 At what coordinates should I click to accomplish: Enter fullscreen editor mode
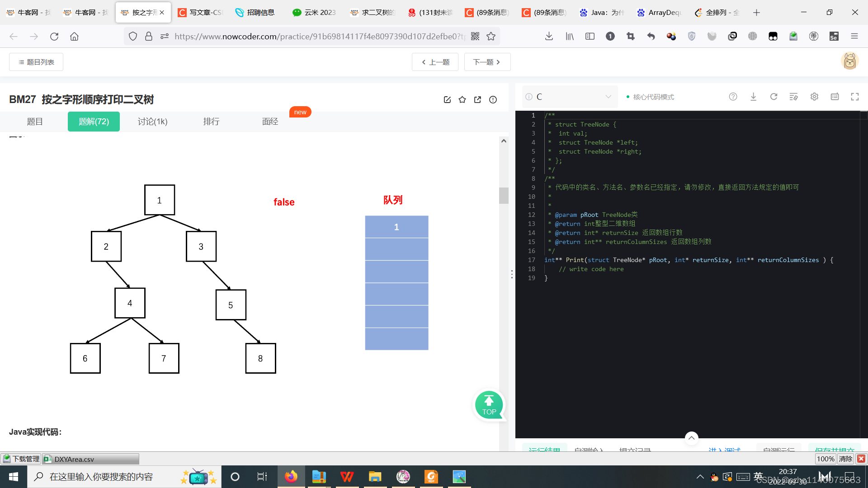(855, 97)
